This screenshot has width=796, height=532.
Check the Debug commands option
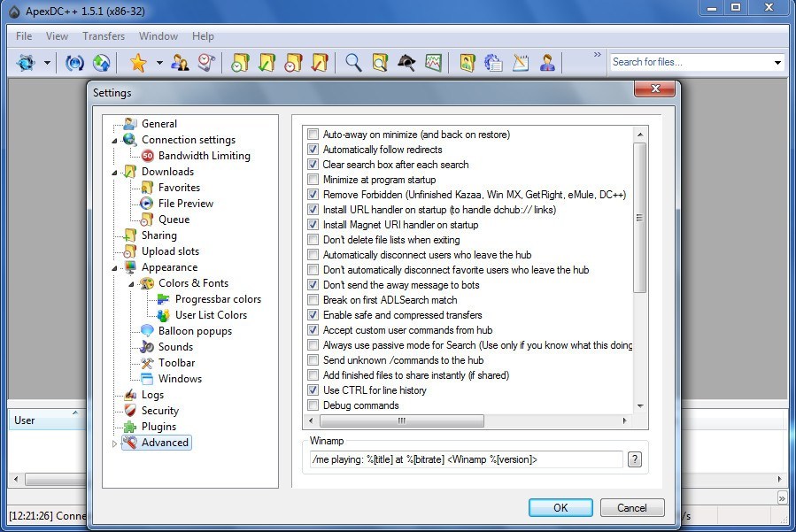(x=313, y=405)
